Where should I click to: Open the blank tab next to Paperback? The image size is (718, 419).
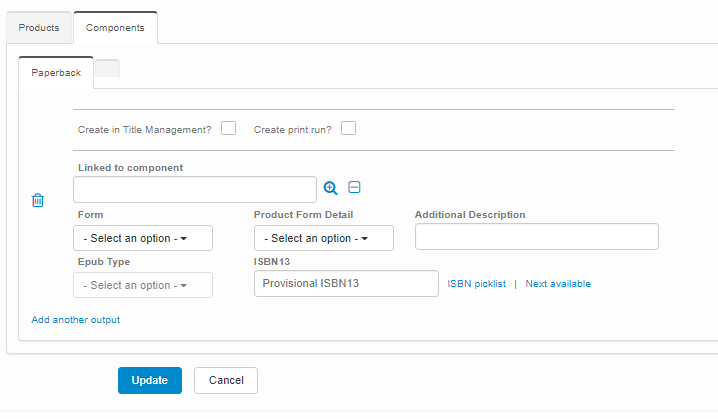(107, 69)
